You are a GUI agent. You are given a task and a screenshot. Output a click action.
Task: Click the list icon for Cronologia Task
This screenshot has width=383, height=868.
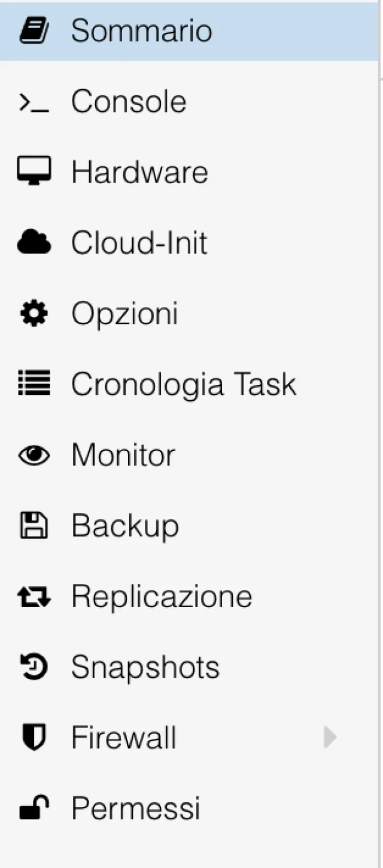(34, 384)
